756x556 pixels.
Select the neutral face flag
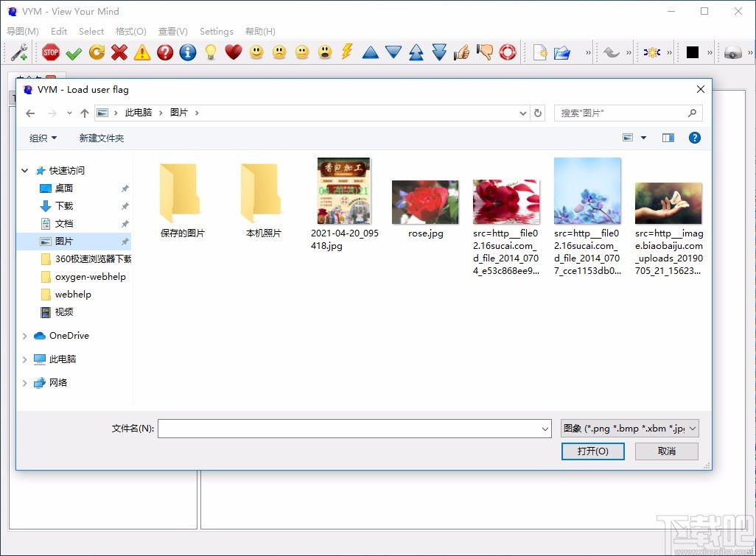pyautogui.click(x=302, y=52)
